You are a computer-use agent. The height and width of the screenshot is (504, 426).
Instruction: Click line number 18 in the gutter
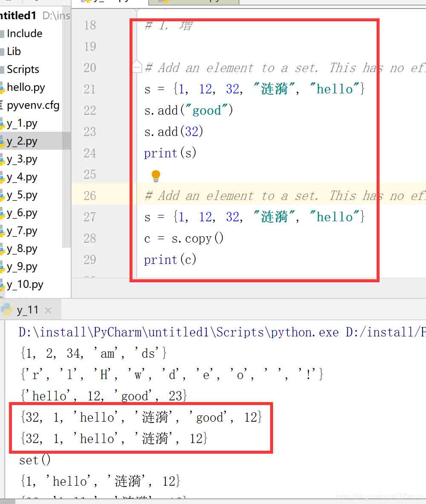pyautogui.click(x=90, y=25)
